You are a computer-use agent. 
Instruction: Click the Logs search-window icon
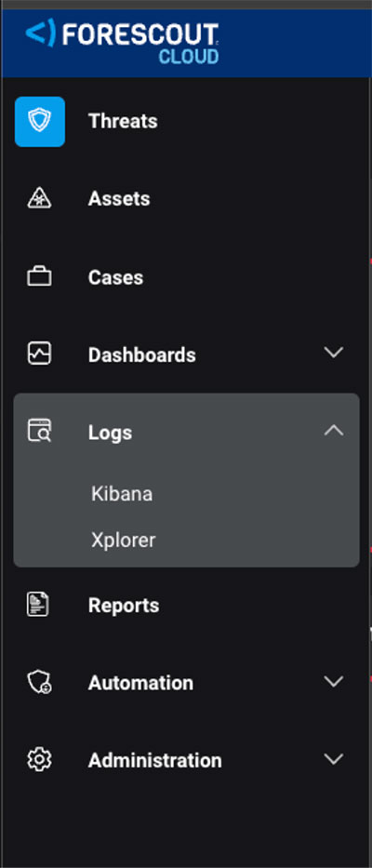point(39,431)
